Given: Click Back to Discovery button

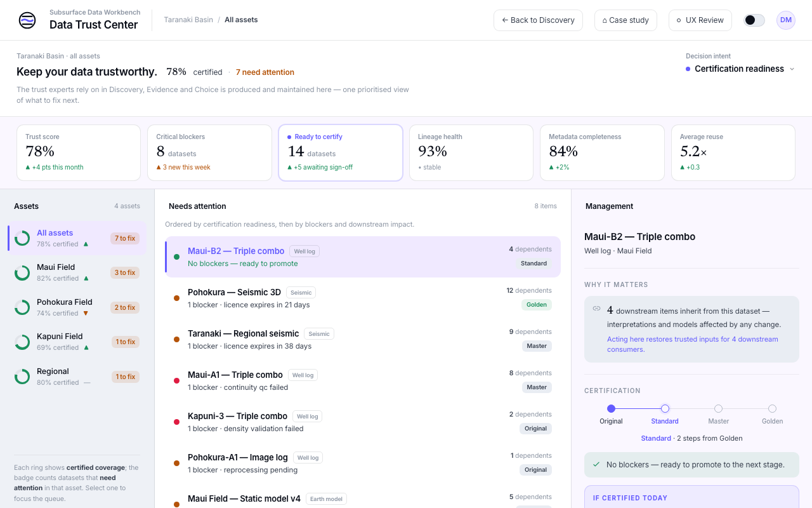Looking at the screenshot, I should coord(539,20).
